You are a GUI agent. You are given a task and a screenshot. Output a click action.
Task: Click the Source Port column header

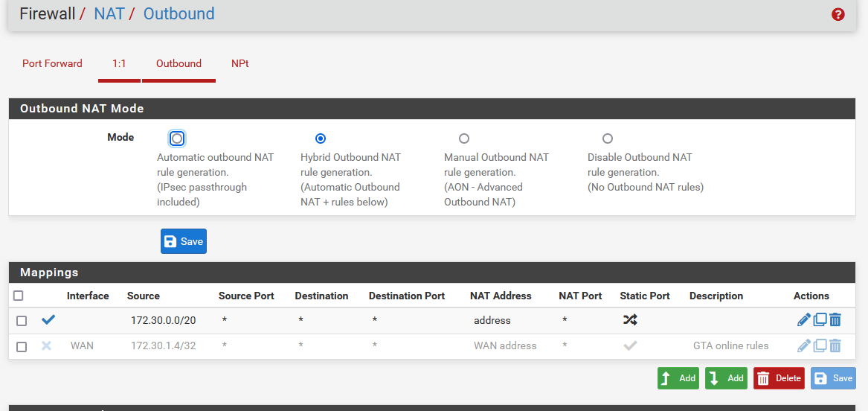point(246,296)
